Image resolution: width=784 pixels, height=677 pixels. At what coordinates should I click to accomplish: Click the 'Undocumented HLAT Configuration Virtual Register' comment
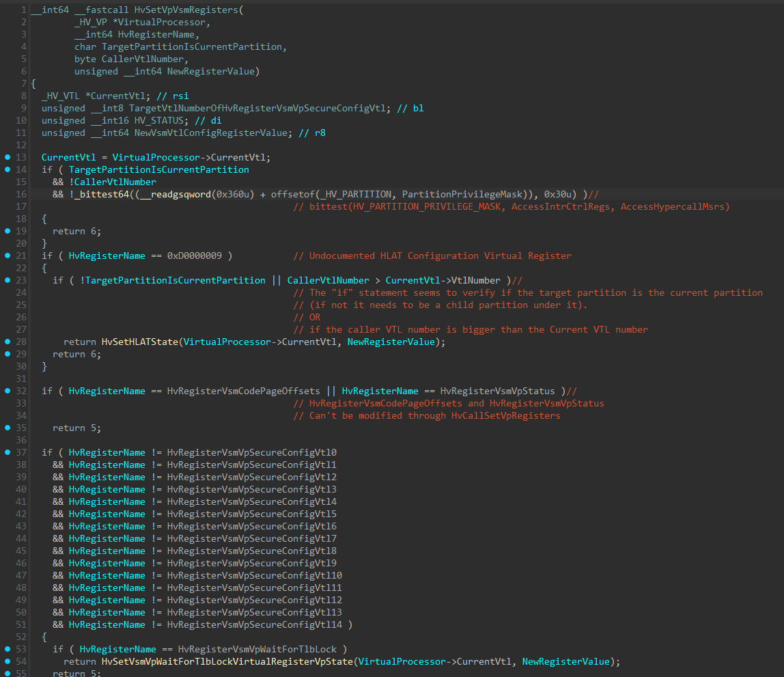[x=432, y=256]
